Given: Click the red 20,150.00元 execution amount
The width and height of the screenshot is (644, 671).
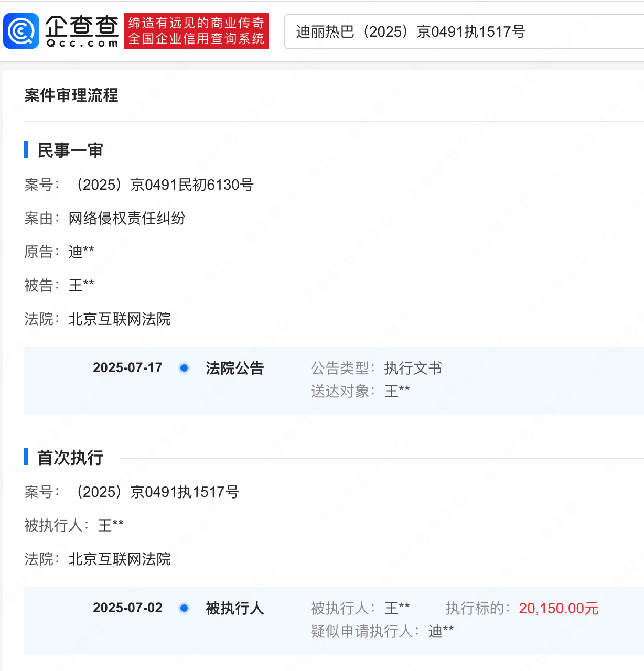Looking at the screenshot, I should coord(559,608).
